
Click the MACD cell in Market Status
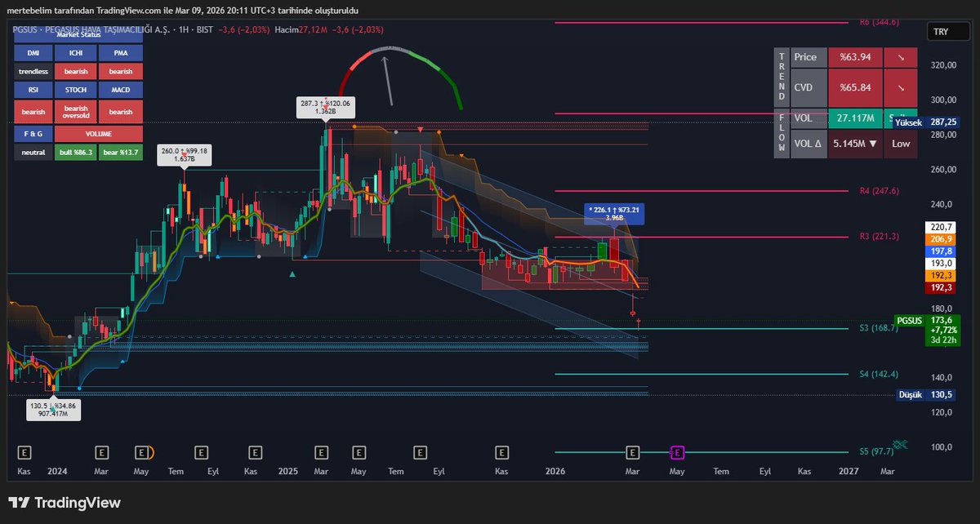coord(120,90)
